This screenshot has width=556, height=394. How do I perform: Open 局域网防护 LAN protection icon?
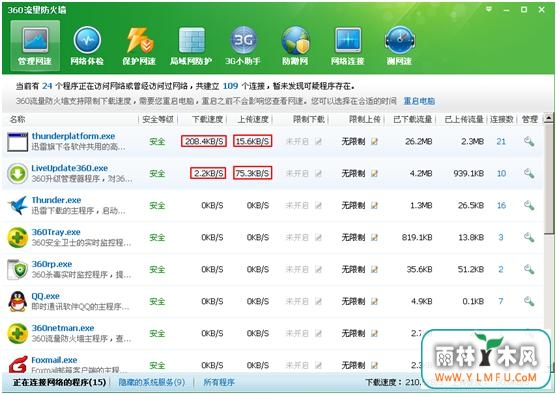pyautogui.click(x=191, y=46)
